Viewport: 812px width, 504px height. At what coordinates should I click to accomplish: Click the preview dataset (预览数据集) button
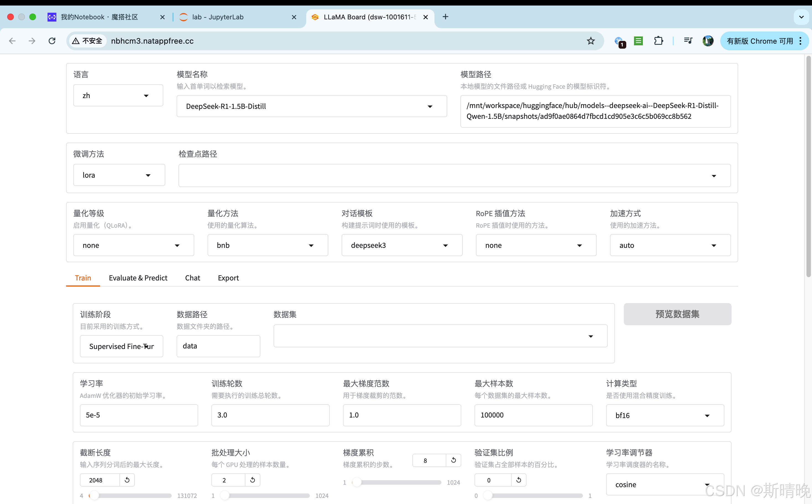pyautogui.click(x=677, y=314)
